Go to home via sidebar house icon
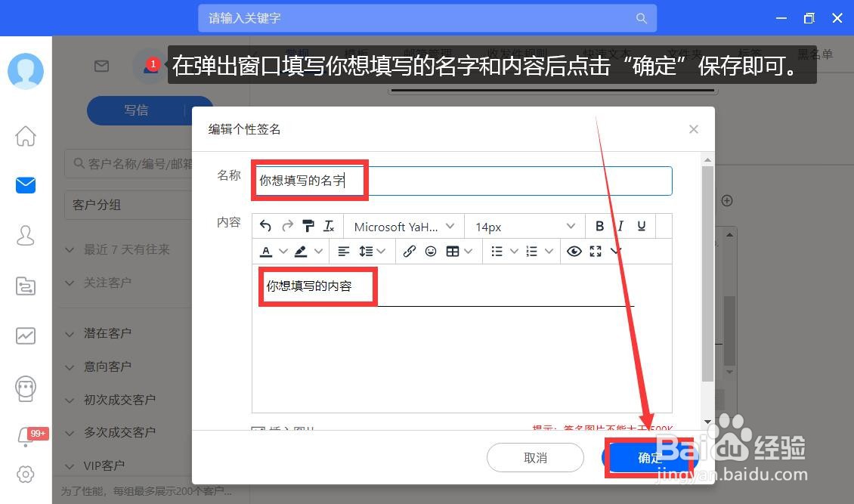854x504 pixels. 26,136
